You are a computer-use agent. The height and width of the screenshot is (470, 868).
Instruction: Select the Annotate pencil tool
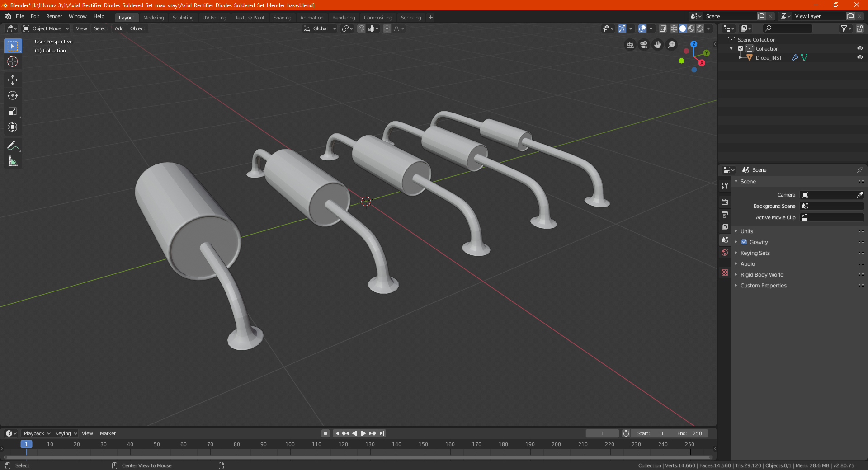[13, 146]
